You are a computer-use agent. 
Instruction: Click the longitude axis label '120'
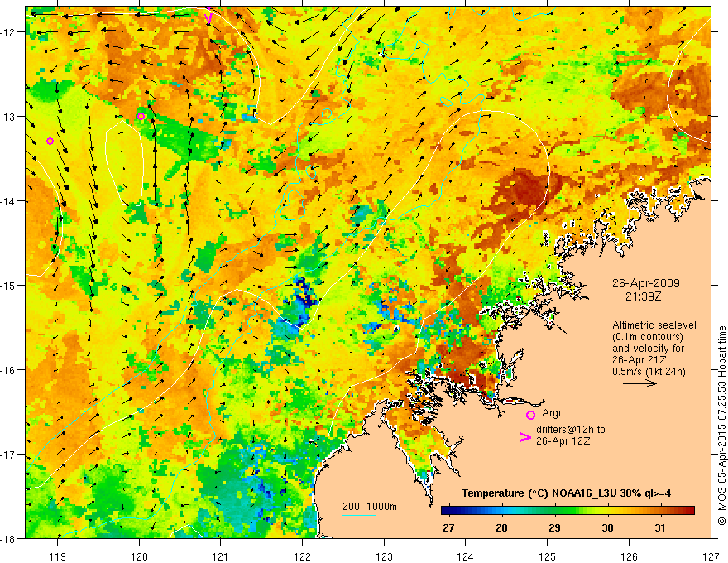point(139,556)
